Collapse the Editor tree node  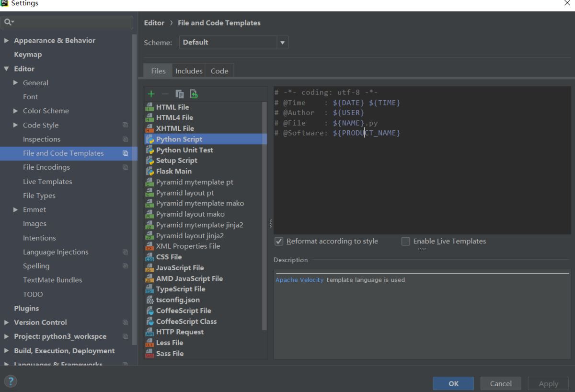pos(7,69)
